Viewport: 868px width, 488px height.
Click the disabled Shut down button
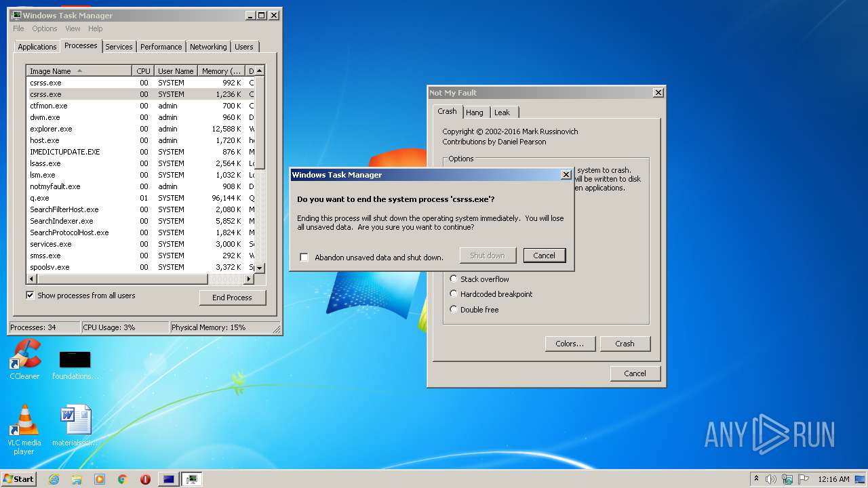[488, 256]
